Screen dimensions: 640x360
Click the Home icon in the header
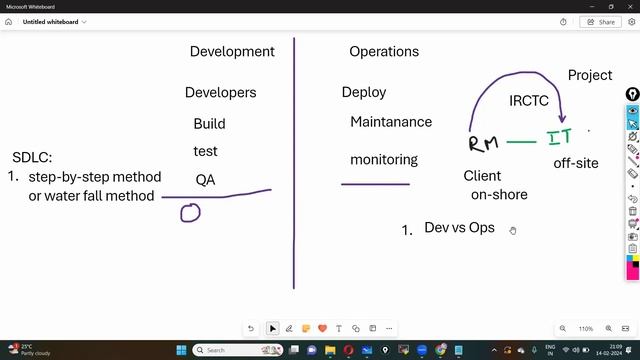click(x=9, y=22)
